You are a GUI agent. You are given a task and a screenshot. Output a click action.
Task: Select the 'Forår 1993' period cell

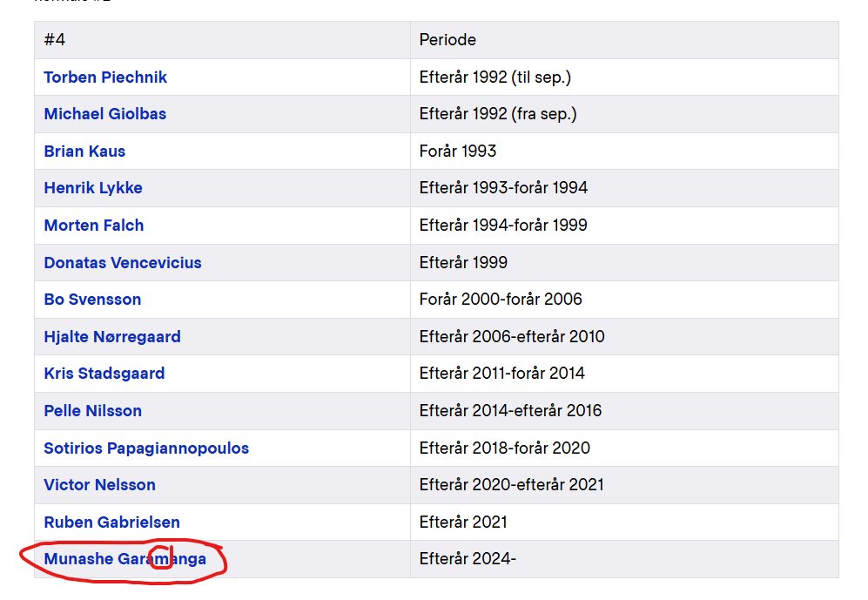(x=624, y=152)
